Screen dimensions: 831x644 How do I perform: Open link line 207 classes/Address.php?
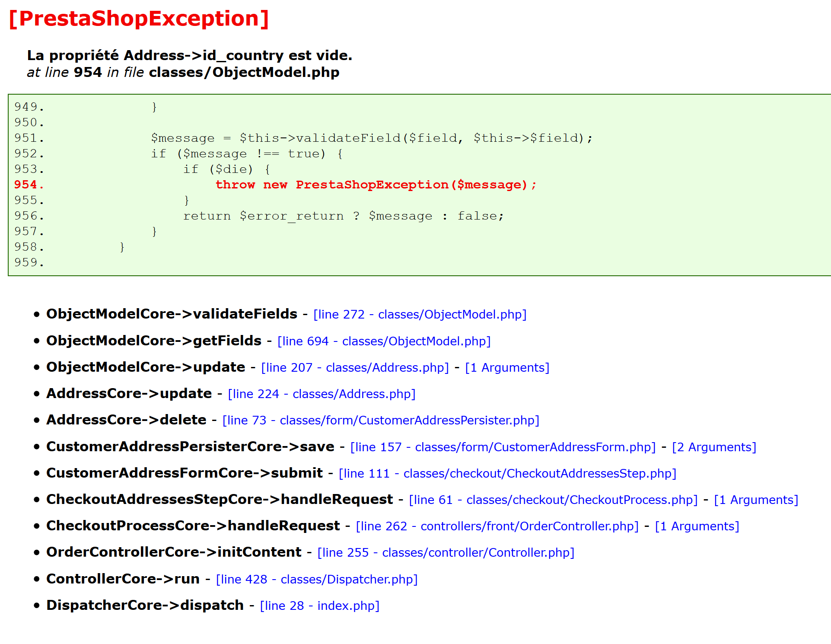355,367
